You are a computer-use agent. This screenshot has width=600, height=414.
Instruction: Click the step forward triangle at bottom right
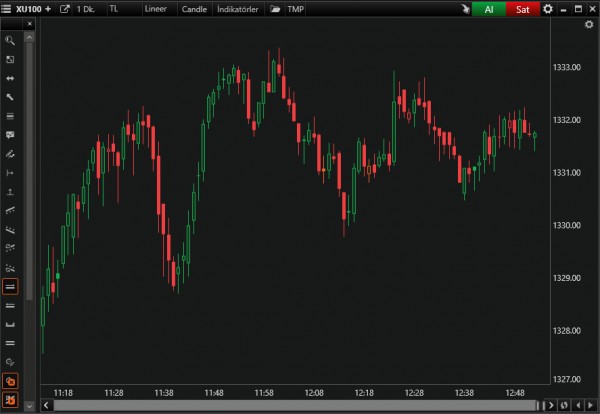tap(590, 405)
